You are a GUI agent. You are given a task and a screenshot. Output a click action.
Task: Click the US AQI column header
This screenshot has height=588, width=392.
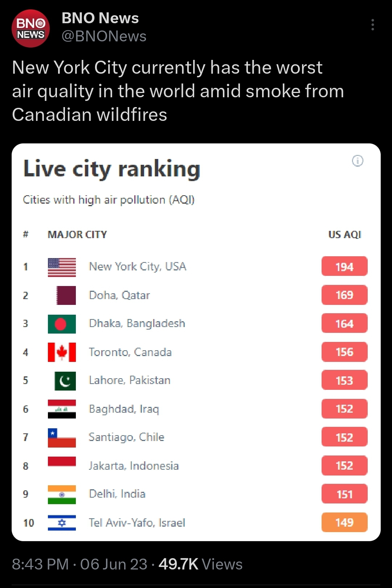tap(345, 235)
